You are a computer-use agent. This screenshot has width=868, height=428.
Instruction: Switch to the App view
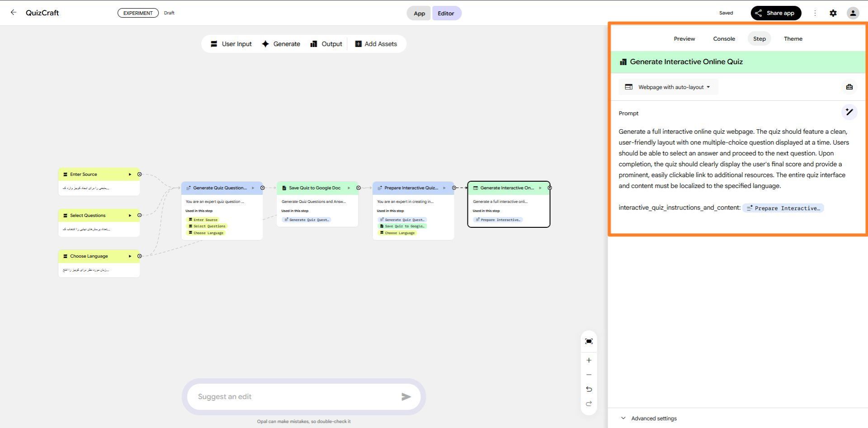tap(419, 13)
